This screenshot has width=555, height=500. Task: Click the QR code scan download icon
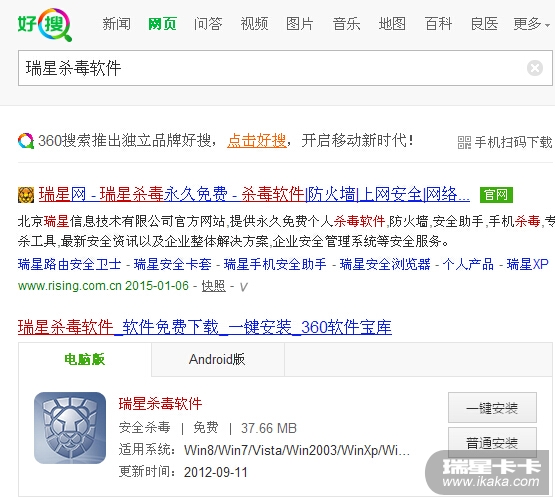click(464, 142)
